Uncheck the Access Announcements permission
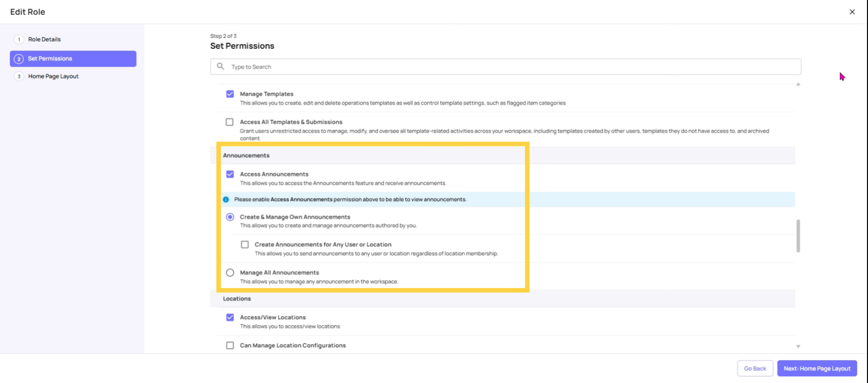 point(230,174)
